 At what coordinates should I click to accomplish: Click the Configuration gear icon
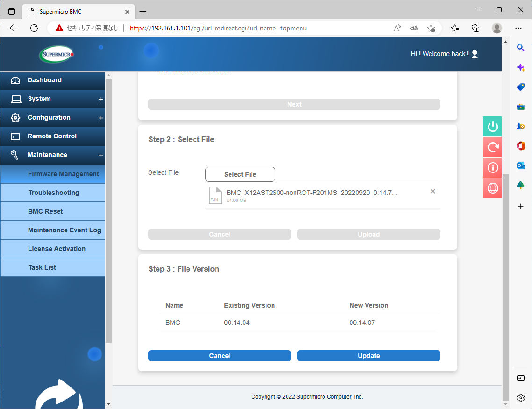click(x=15, y=118)
